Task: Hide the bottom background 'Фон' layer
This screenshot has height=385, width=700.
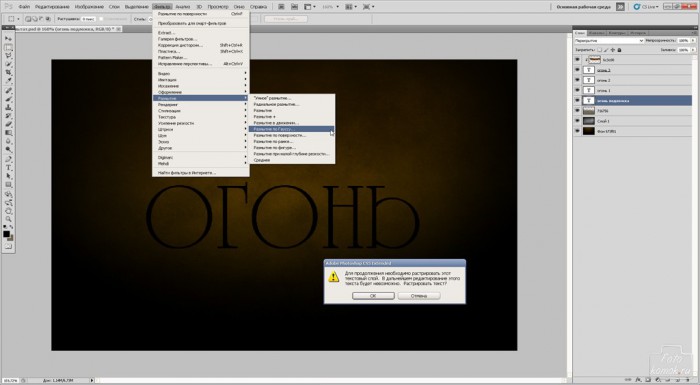Action: click(x=577, y=131)
